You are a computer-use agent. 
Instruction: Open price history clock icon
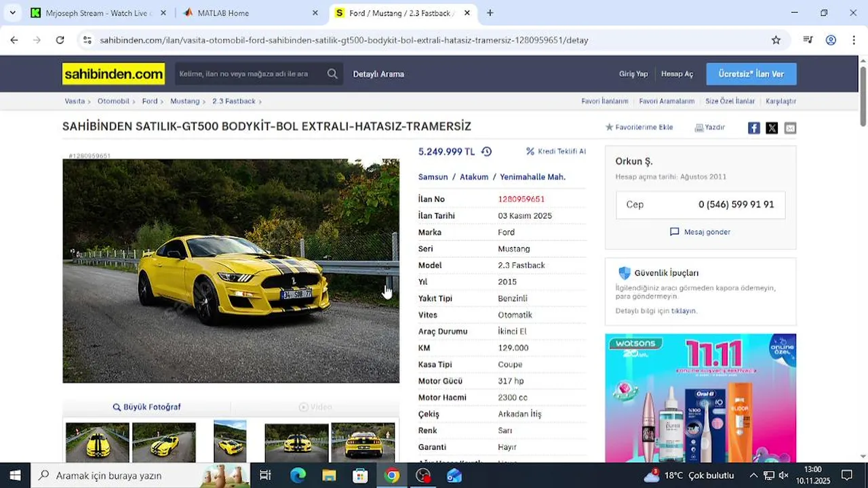pyautogui.click(x=486, y=152)
